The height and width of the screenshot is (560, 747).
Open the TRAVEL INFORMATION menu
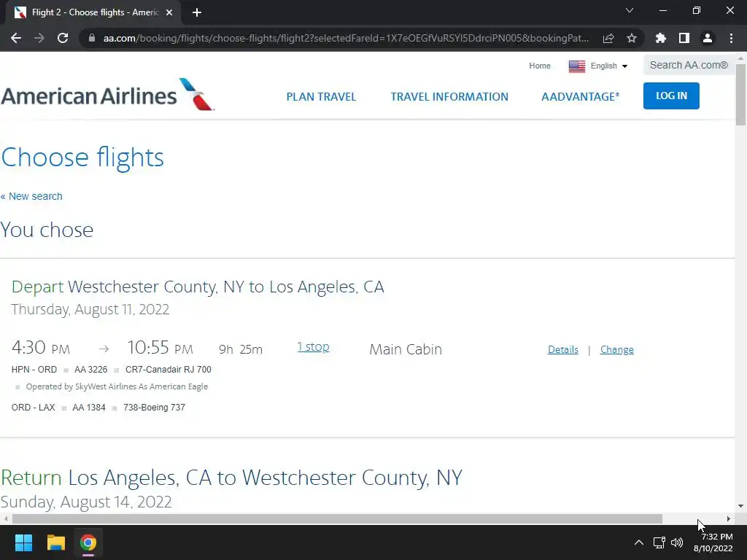449,97
